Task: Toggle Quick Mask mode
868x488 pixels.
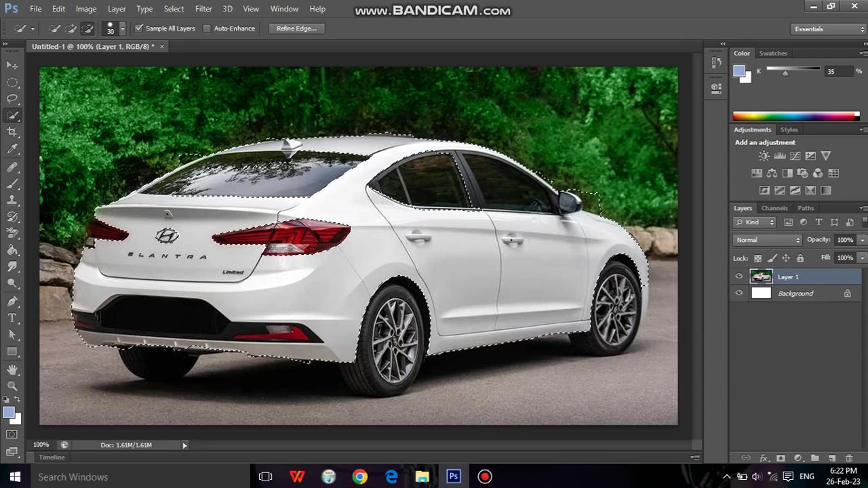Action: pos(12,434)
